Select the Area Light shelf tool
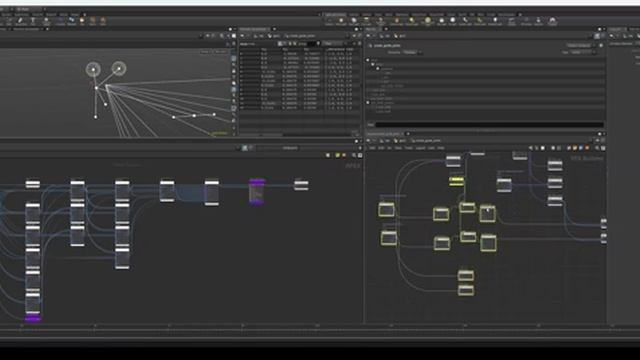Screen dimensions: 640x360 pos(366,20)
